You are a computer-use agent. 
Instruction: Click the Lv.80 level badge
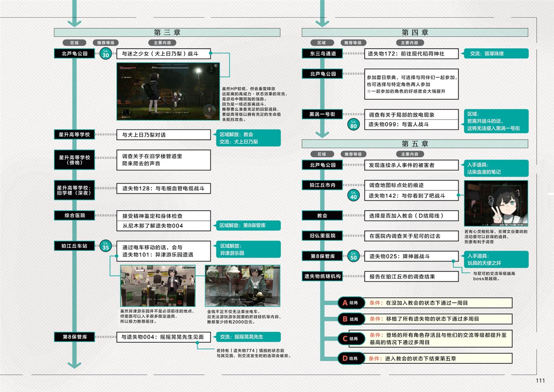click(x=353, y=124)
